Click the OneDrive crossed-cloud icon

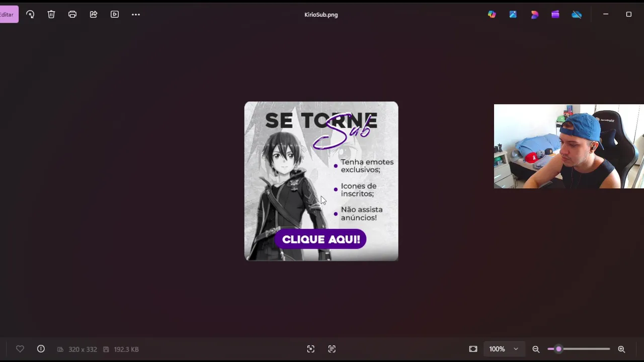(x=577, y=15)
